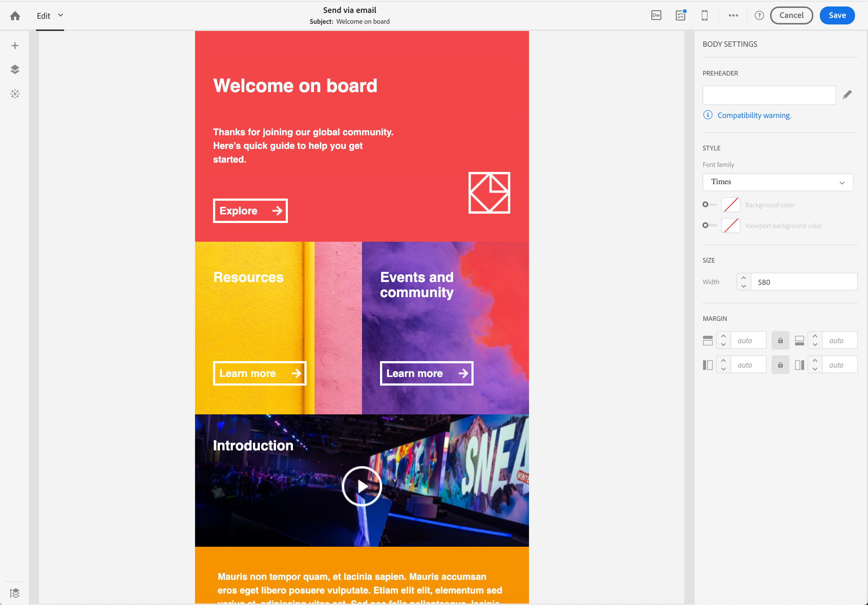Increase the Width stepper value
This screenshot has width=868, height=605.
coord(743,278)
